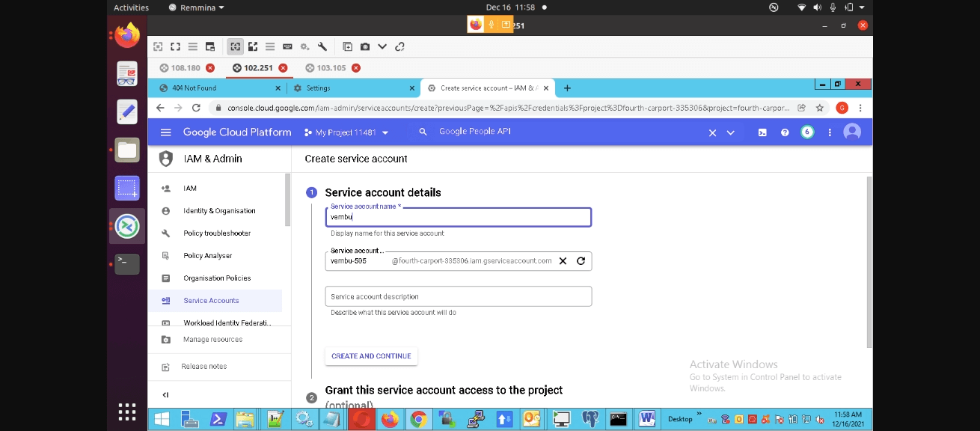The height and width of the screenshot is (431, 980).
Task: Clear the search box with the X icon
Action: click(712, 132)
